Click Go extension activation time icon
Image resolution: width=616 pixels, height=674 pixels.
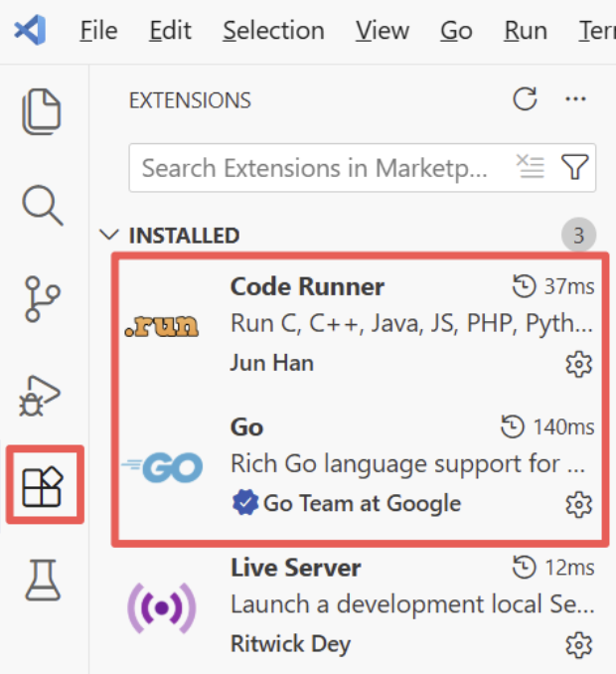click(513, 426)
